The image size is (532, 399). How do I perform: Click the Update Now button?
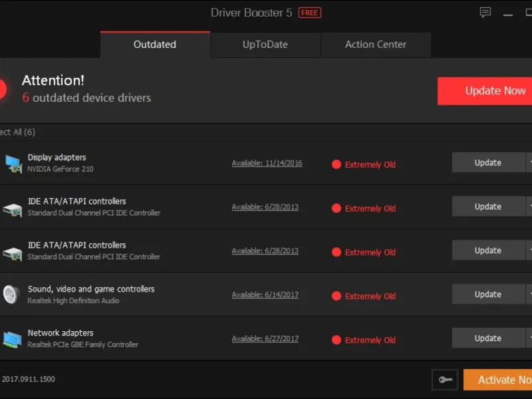485,91
